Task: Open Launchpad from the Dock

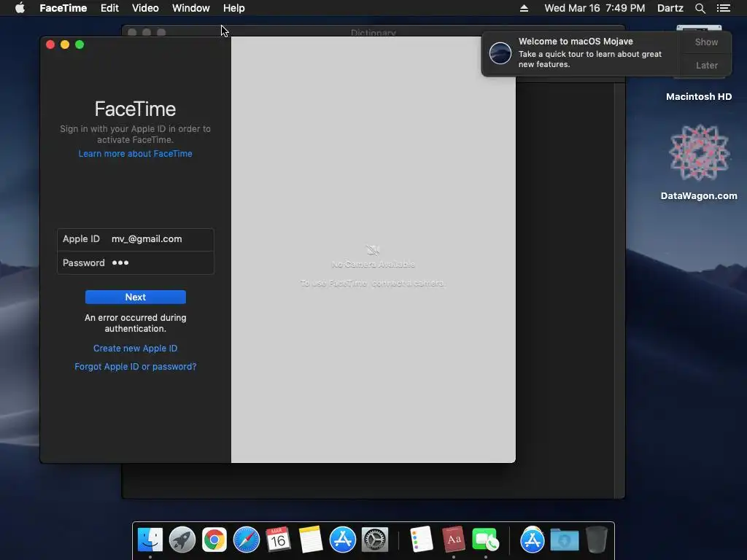Action: tap(182, 540)
